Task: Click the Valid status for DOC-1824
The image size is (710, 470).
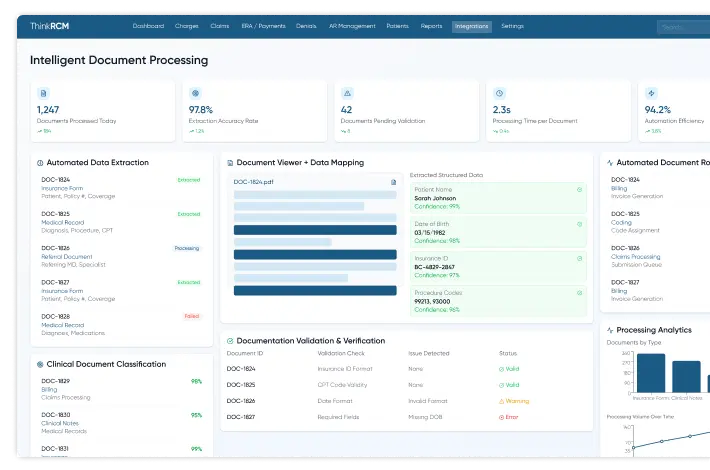Action: (x=509, y=369)
